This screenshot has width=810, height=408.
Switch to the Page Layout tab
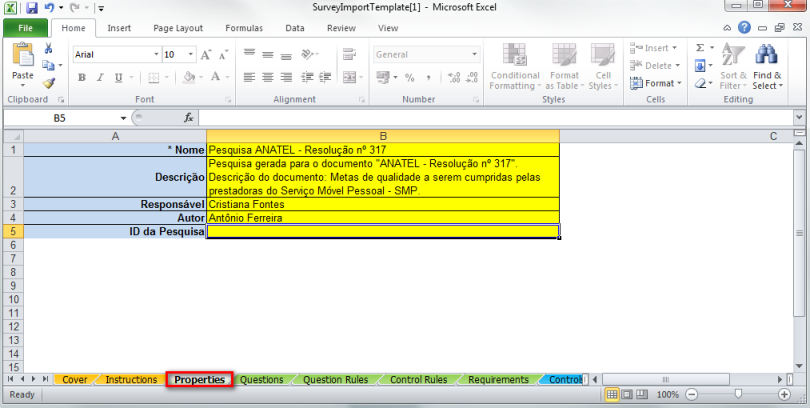tap(178, 28)
